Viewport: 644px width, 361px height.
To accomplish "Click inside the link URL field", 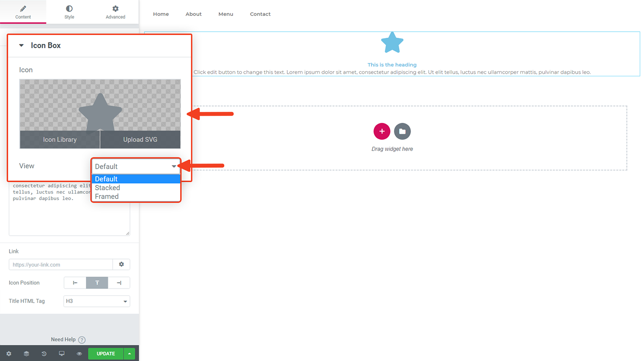I will tap(61, 264).
